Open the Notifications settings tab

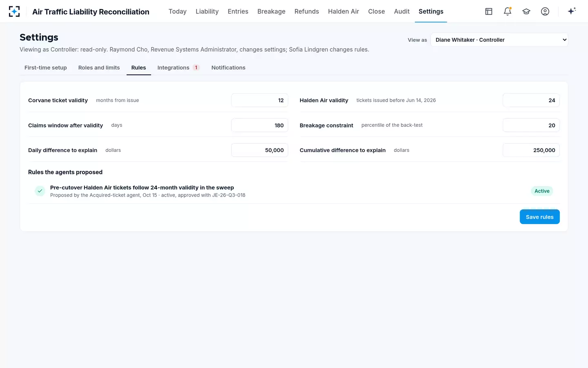click(228, 67)
